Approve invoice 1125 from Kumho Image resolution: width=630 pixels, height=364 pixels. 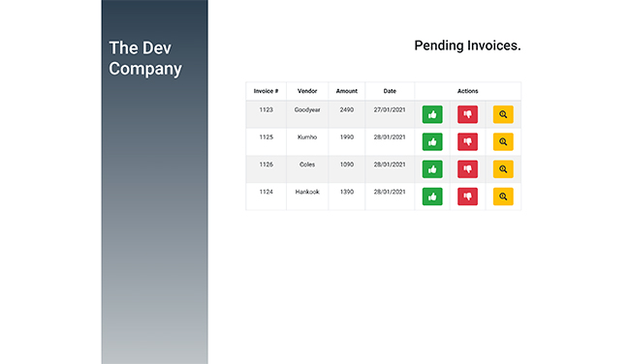point(432,141)
